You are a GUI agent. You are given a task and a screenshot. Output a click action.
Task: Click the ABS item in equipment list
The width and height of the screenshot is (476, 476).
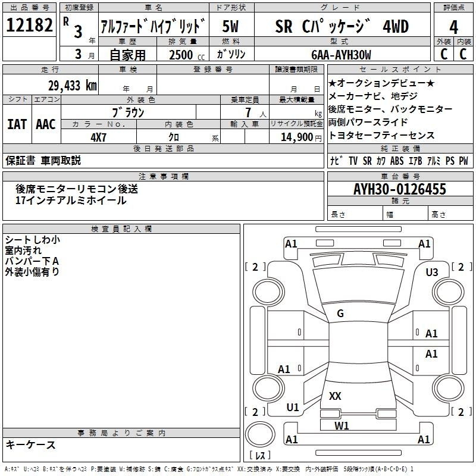[x=396, y=161]
